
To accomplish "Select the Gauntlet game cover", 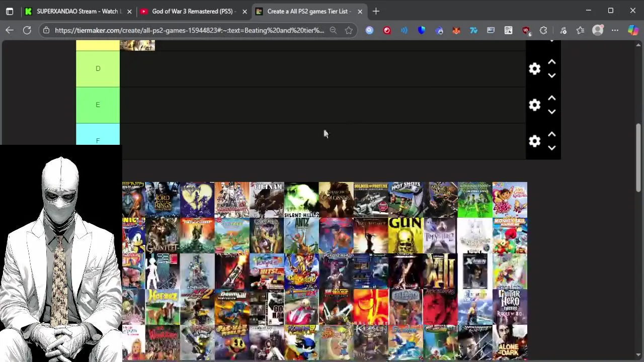I will pos(163,235).
